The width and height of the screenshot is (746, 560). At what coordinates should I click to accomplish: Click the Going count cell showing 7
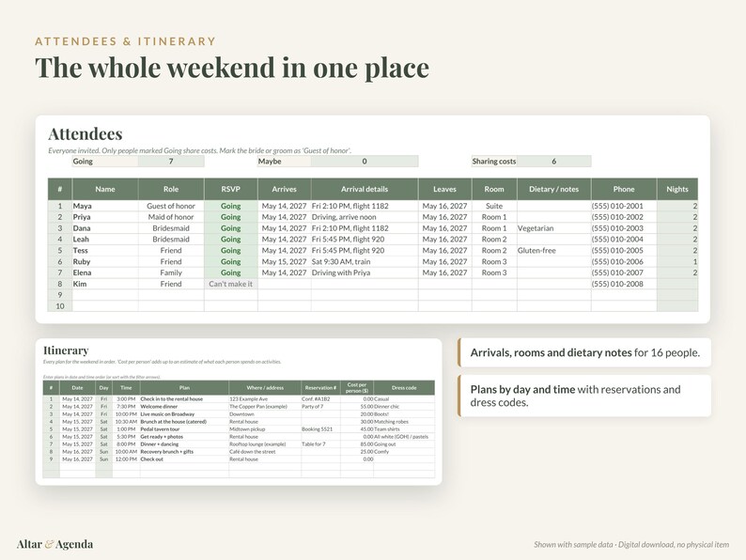click(x=171, y=162)
